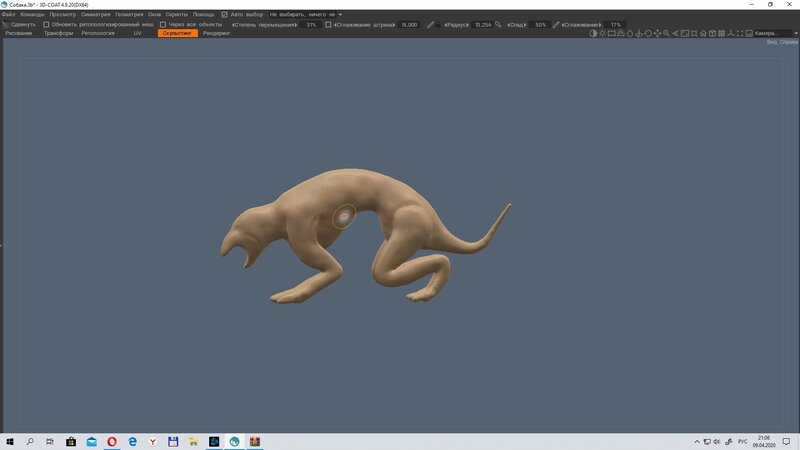This screenshot has height=450, width=800.
Task: Click the Спад 50% slider value
Action: click(x=540, y=24)
